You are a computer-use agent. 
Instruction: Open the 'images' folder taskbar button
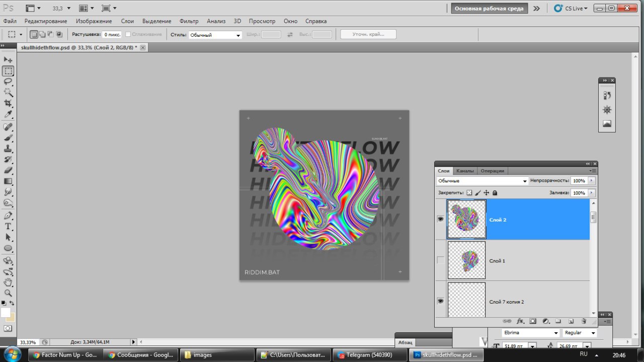coord(217,354)
